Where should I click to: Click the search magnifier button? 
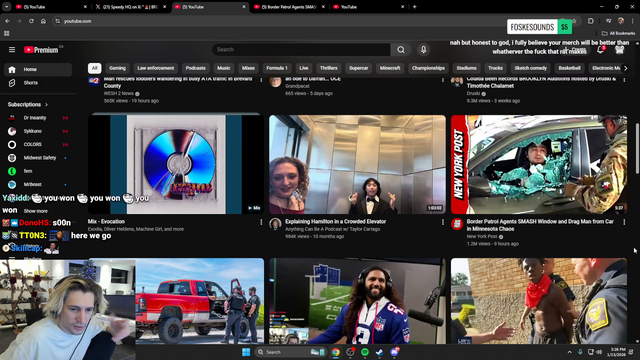click(401, 50)
